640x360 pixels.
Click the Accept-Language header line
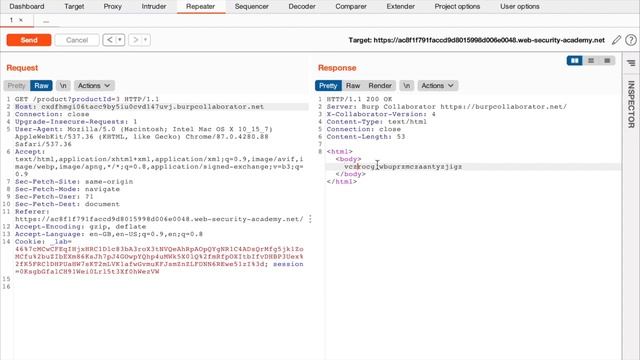pyautogui.click(x=109, y=234)
